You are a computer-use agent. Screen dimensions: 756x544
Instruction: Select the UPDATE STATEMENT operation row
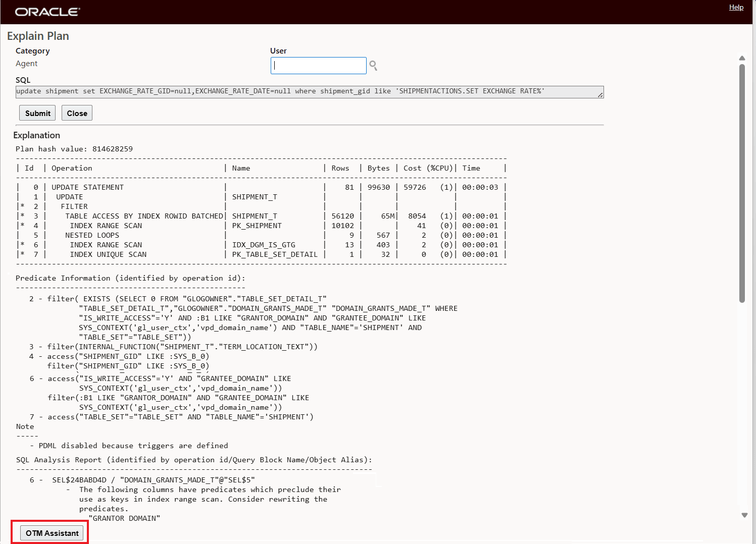click(261, 187)
